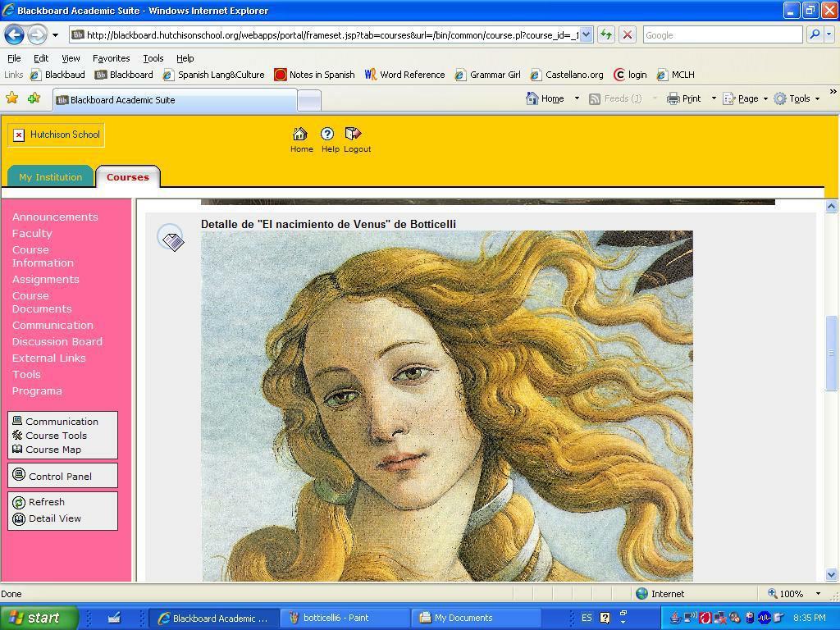The height and width of the screenshot is (630, 840).
Task: Open the Blackbaud links bar shortcut
Action: click(58, 75)
